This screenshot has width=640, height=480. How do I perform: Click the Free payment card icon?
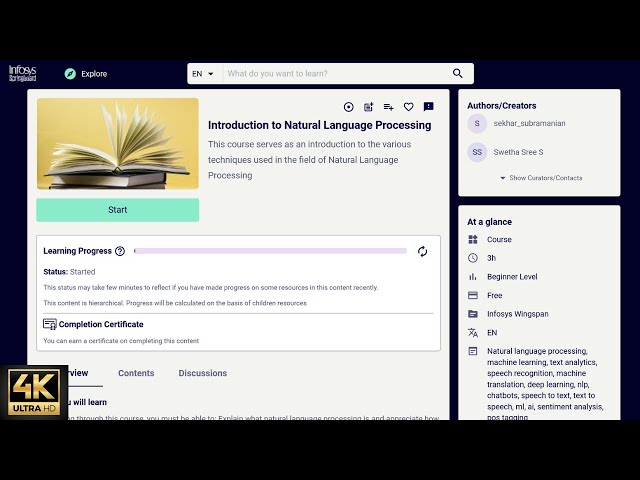(x=473, y=296)
